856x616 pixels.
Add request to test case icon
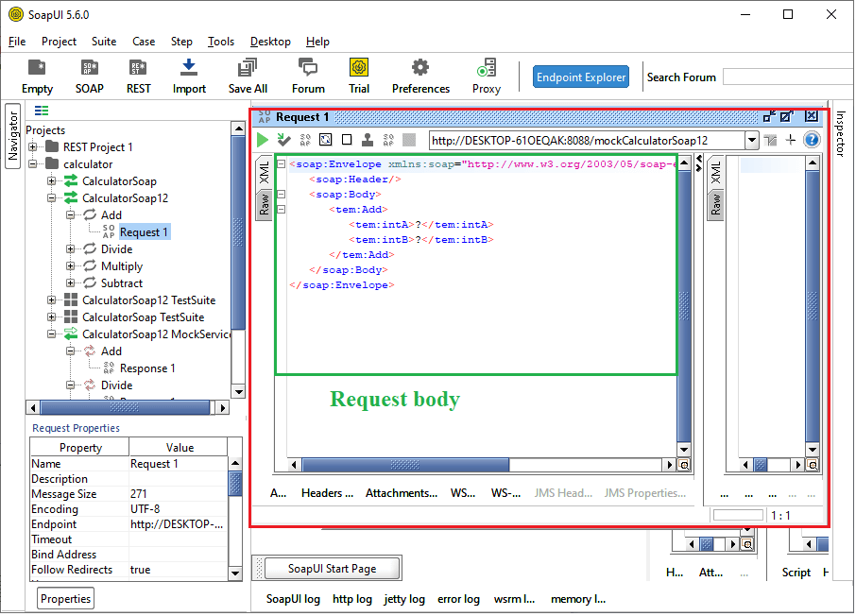(x=283, y=141)
